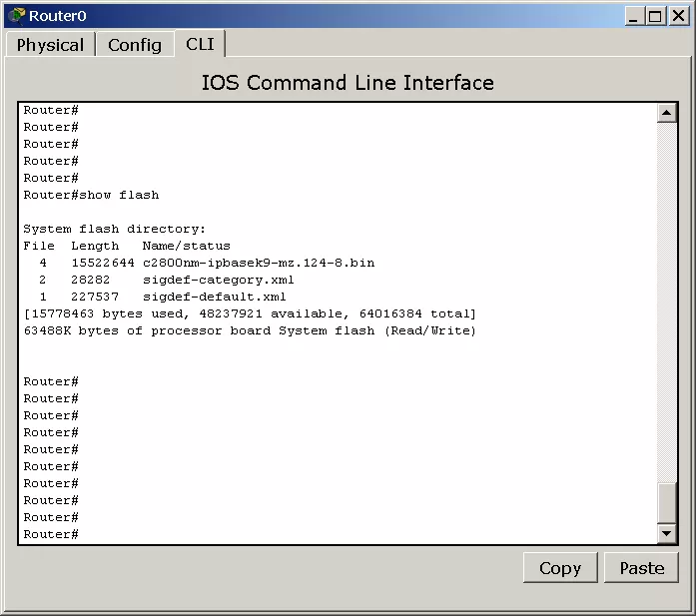This screenshot has height=616, width=696.
Task: Close the Router0 window
Action: tap(677, 16)
